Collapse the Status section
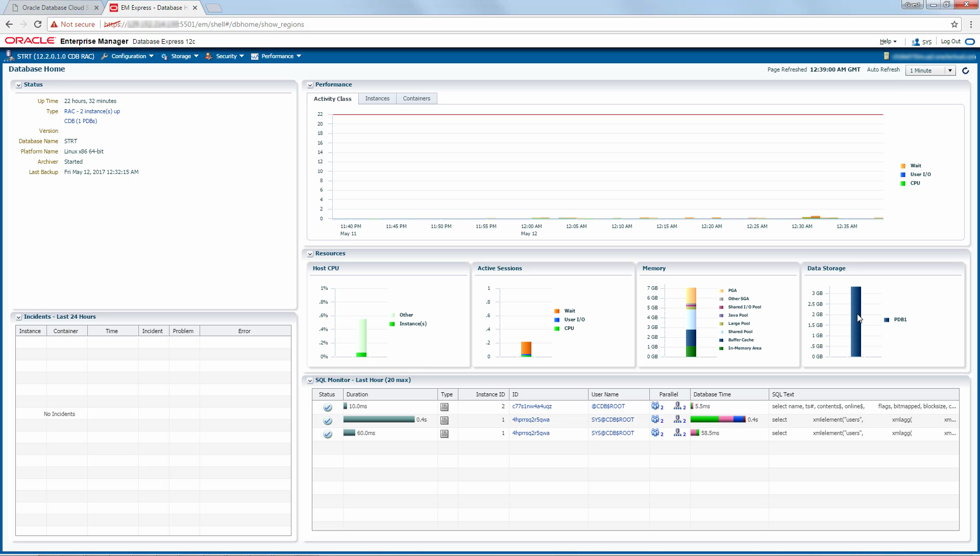Viewport: 980px width, 556px height. 19,85
